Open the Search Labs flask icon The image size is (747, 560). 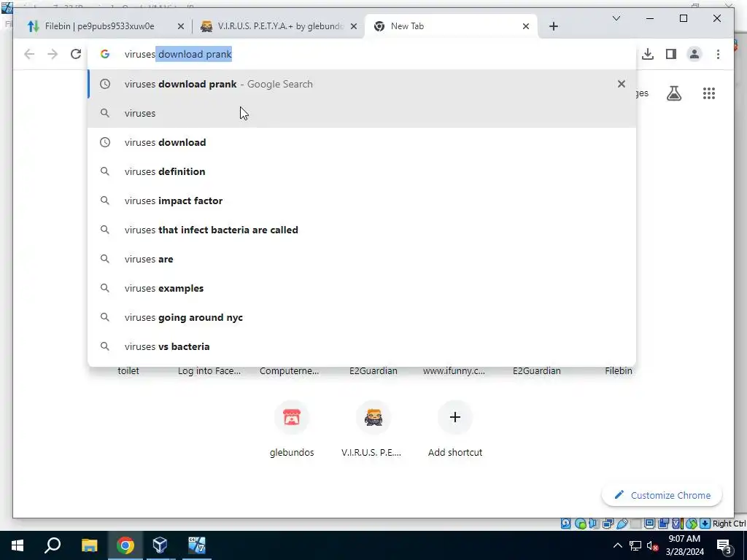point(673,93)
